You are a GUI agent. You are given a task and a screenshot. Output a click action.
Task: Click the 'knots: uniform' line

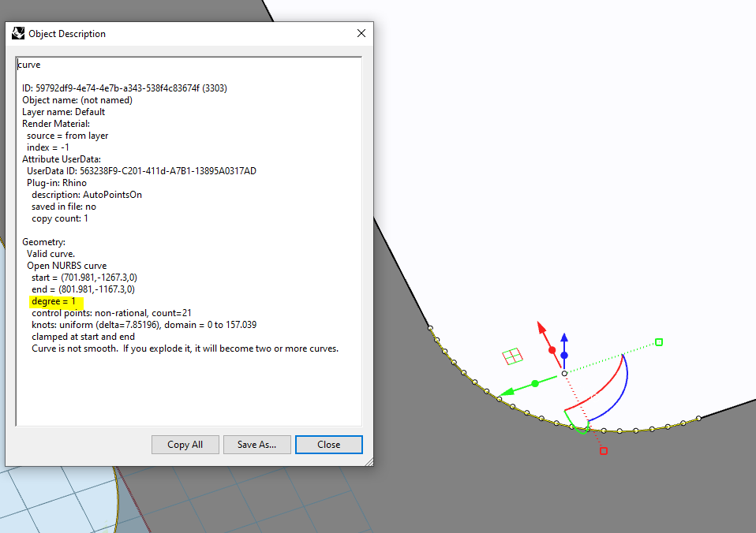tap(144, 325)
